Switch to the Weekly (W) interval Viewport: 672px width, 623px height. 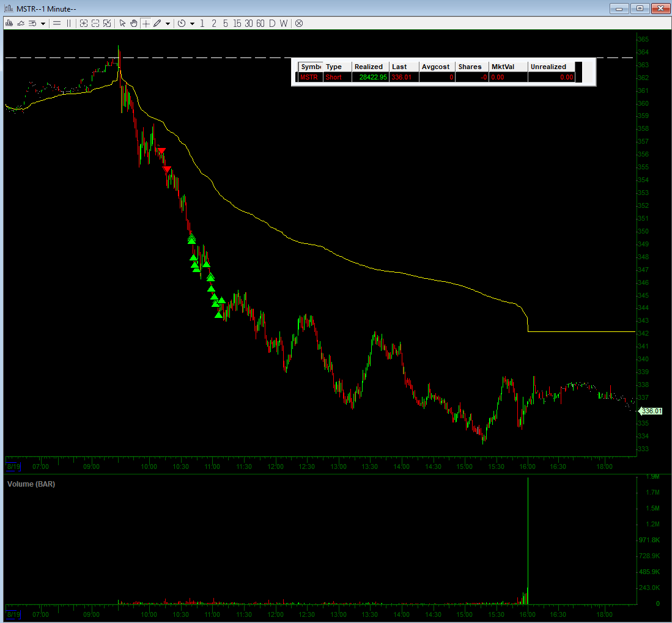click(x=284, y=24)
